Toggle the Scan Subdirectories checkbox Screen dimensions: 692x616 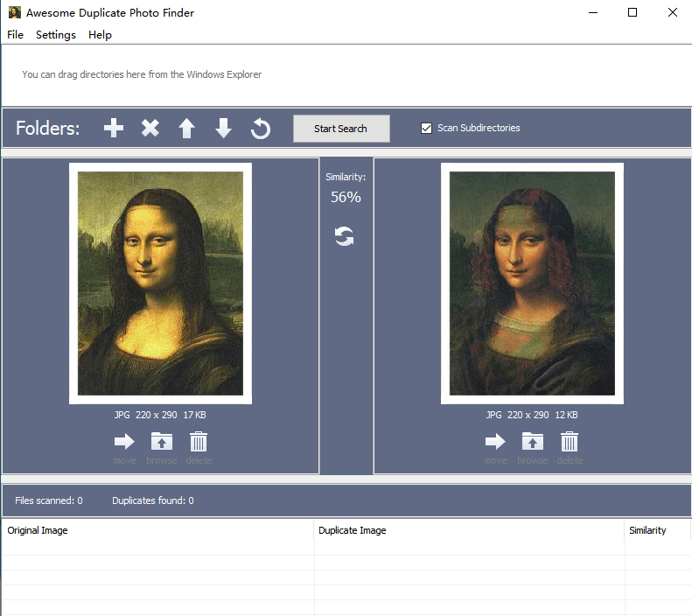[x=427, y=129]
